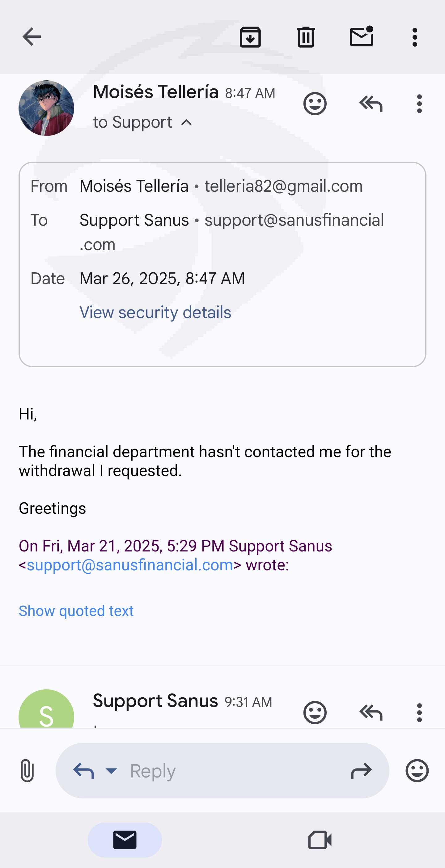The image size is (445, 868).
Task: Open the View security details link
Action: [155, 312]
